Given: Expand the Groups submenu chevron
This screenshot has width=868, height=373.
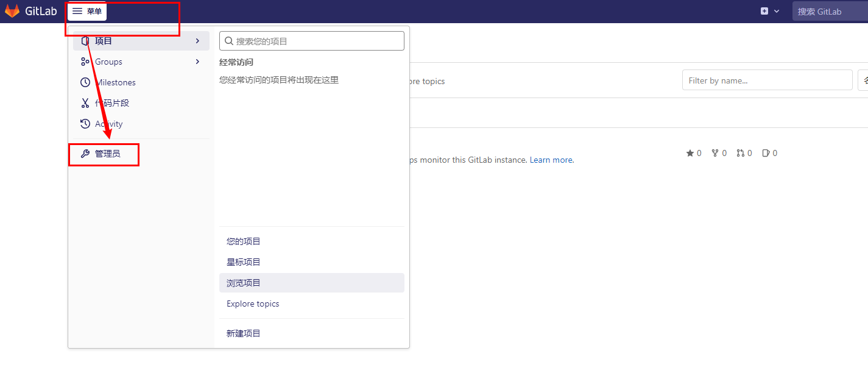Looking at the screenshot, I should click(x=197, y=62).
